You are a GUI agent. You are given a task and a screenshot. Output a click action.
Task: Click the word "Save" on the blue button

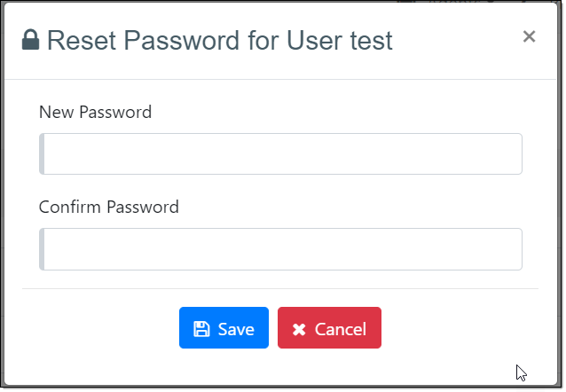coord(236,329)
